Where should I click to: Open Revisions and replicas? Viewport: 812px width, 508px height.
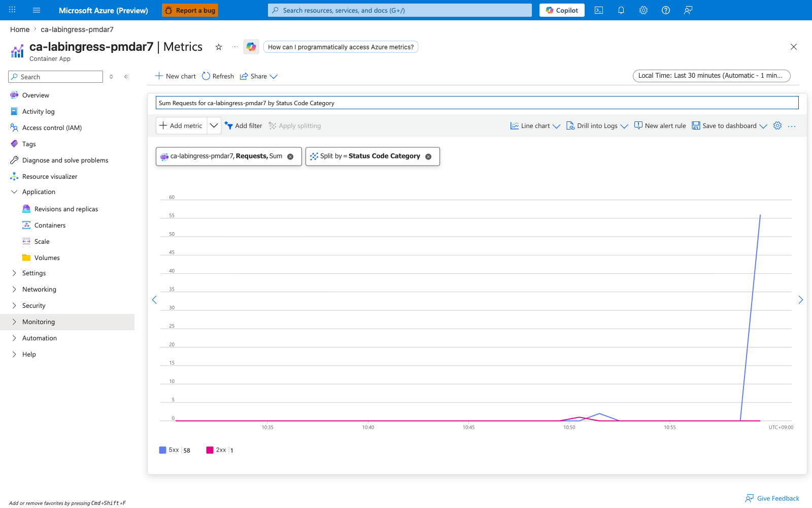tap(67, 209)
